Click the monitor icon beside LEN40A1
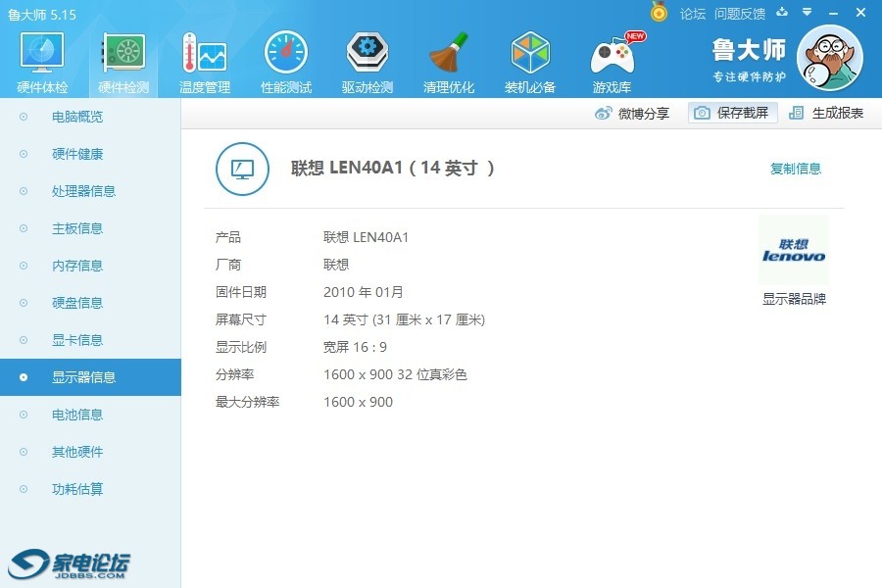882x588 pixels. click(x=240, y=169)
